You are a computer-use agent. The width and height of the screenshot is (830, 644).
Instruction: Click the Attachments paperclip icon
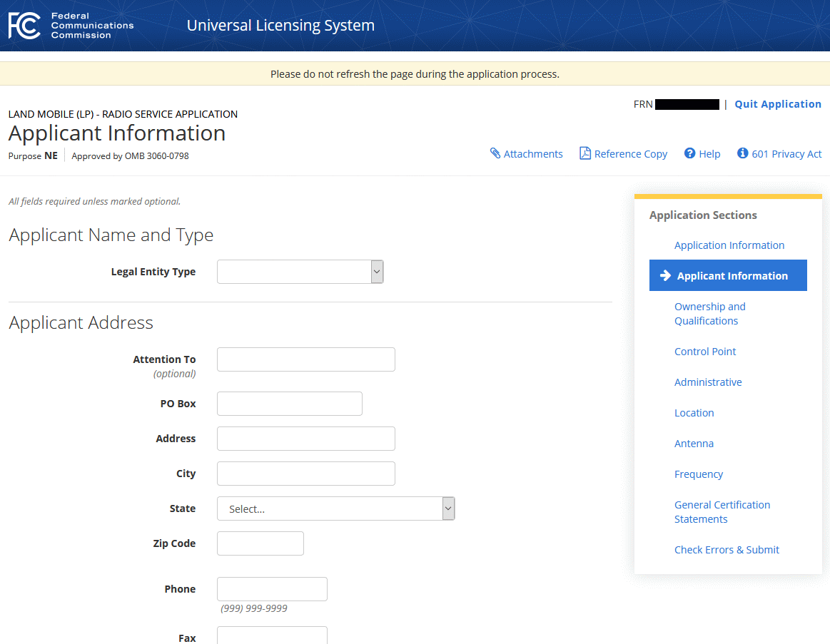pos(495,153)
